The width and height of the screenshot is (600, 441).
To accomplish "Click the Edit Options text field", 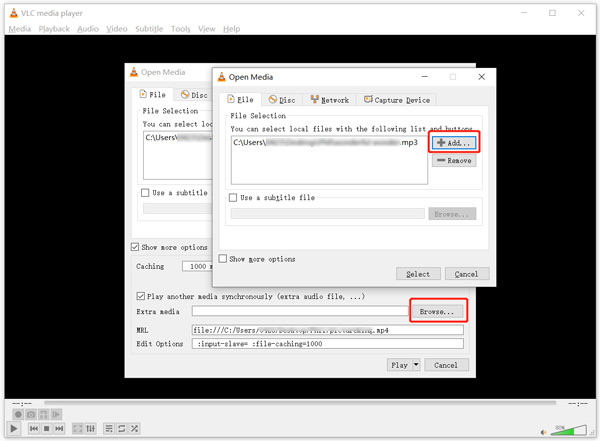I will 328,344.
